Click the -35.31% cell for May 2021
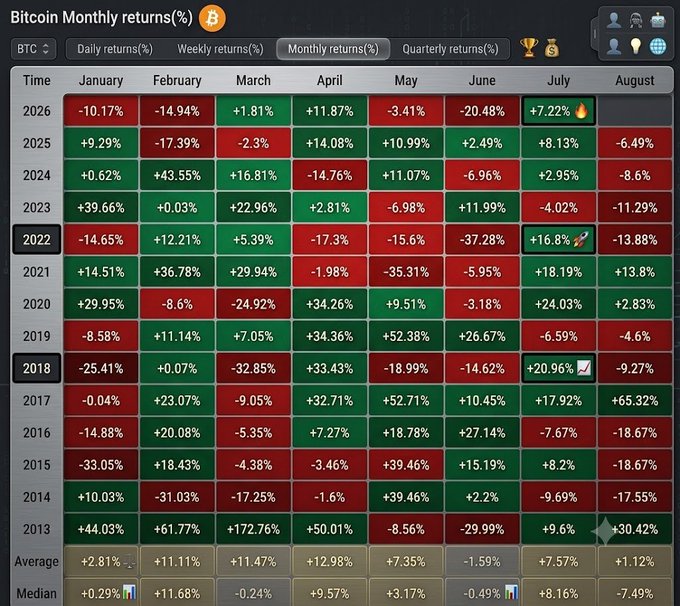The height and width of the screenshot is (606, 680). [406, 272]
